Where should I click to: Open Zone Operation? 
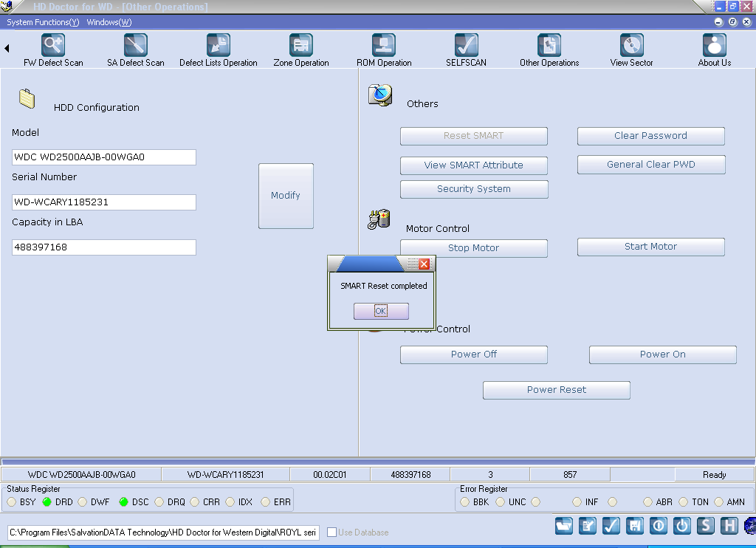click(301, 50)
